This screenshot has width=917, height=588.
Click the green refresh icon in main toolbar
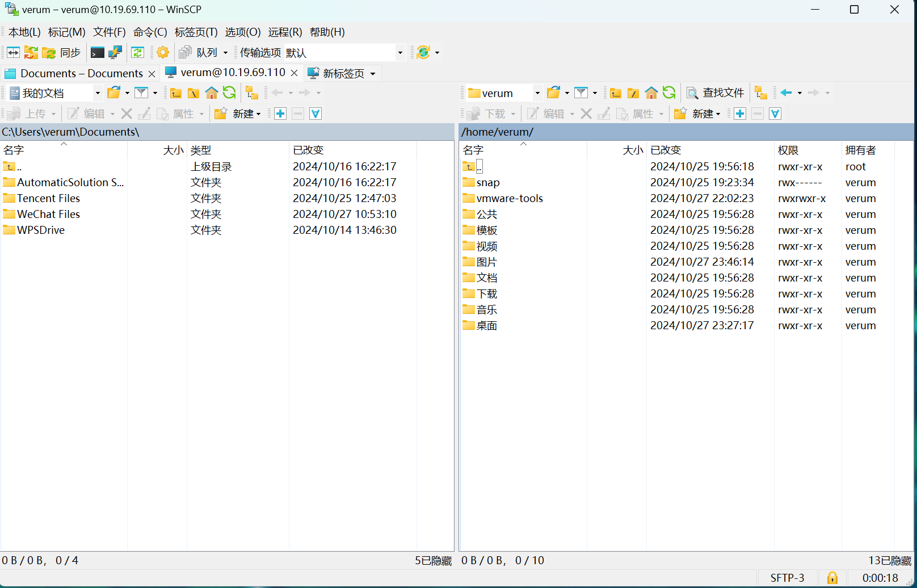click(x=138, y=53)
